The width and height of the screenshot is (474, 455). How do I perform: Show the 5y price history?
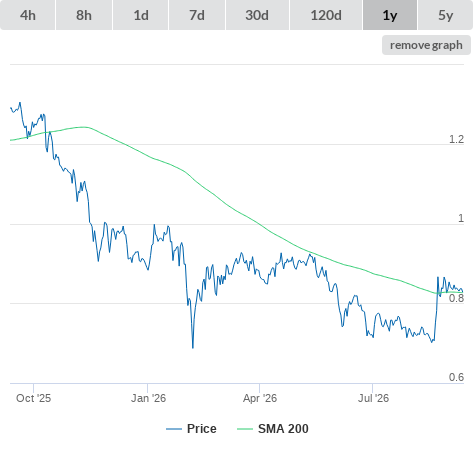click(446, 15)
